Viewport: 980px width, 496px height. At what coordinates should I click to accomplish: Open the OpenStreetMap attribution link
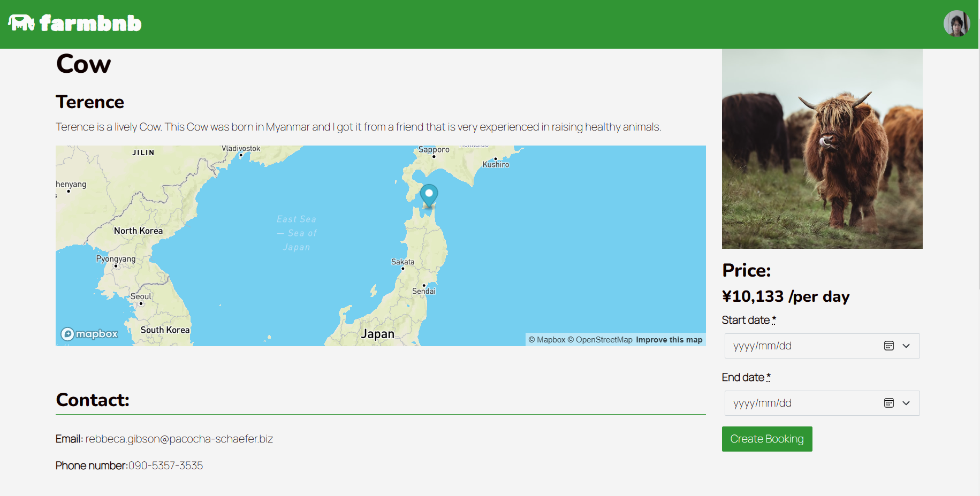[601, 339]
